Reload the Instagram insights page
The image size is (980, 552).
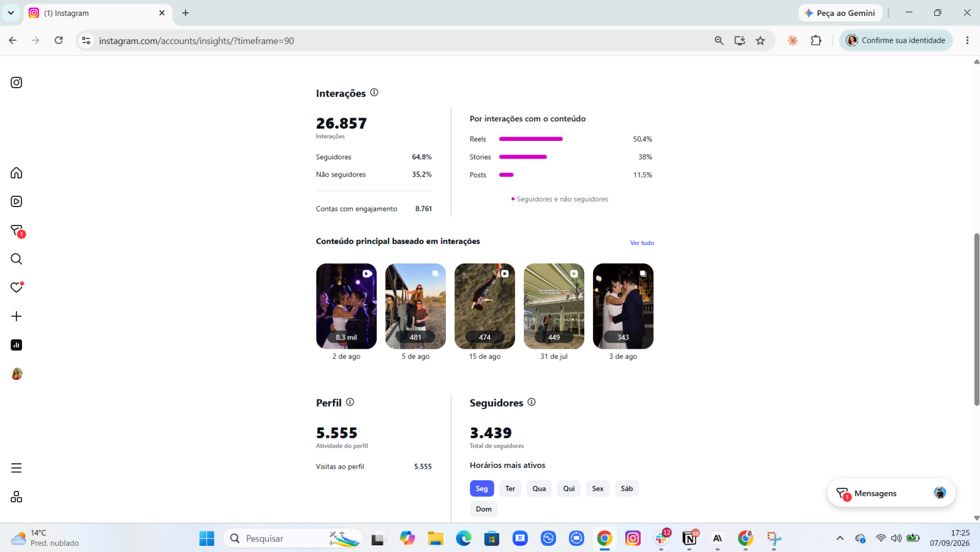click(x=59, y=40)
